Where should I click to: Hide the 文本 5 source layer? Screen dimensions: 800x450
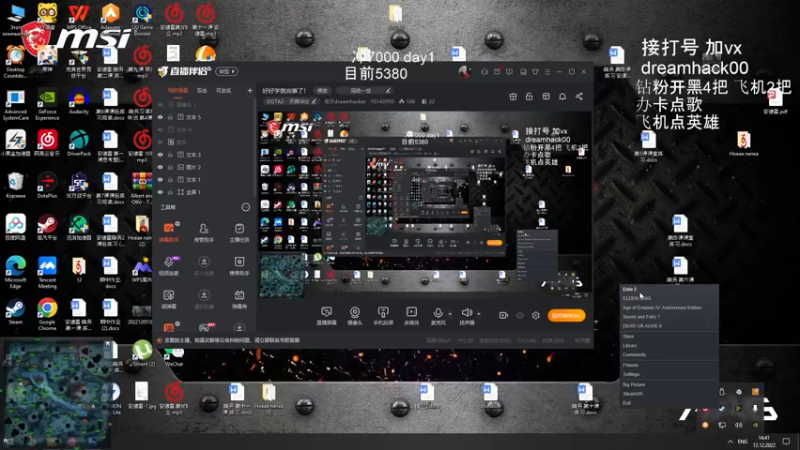click(160, 117)
